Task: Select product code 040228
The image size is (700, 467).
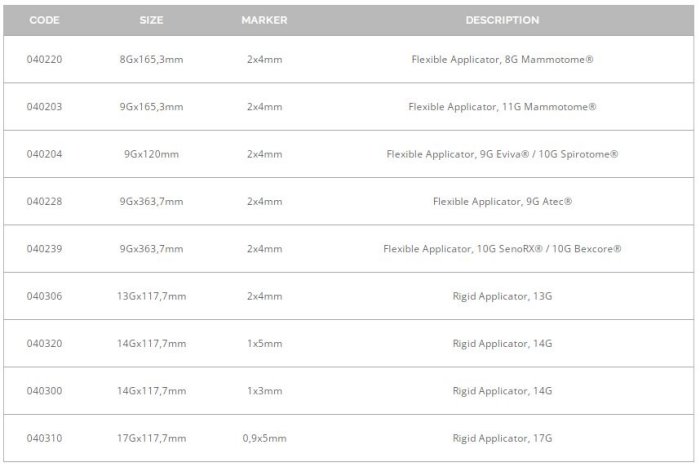Action: click(44, 202)
